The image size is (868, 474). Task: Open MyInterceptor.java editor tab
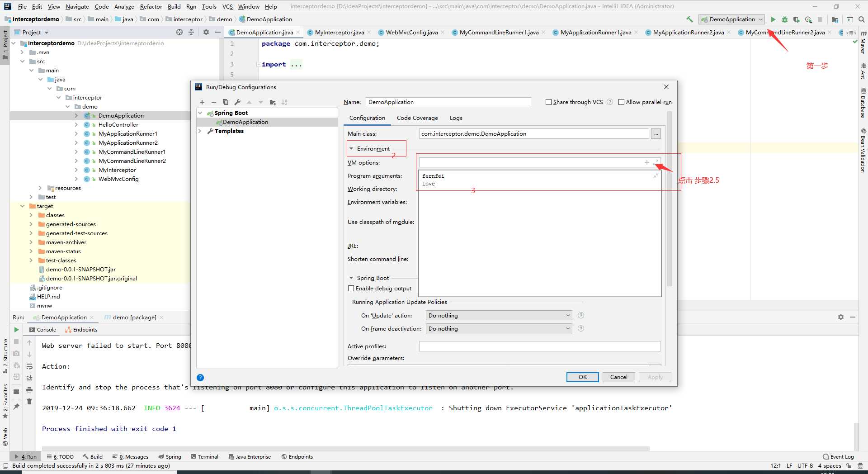(339, 32)
